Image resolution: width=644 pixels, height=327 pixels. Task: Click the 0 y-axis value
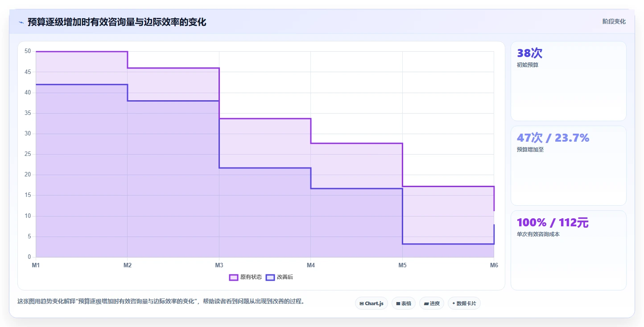[29, 257]
